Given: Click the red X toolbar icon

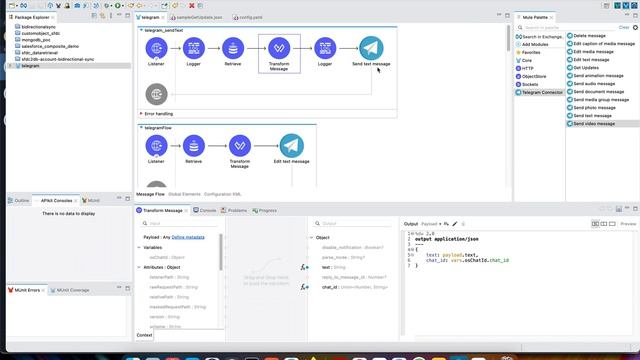Looking at the screenshot, I should click(191, 6).
